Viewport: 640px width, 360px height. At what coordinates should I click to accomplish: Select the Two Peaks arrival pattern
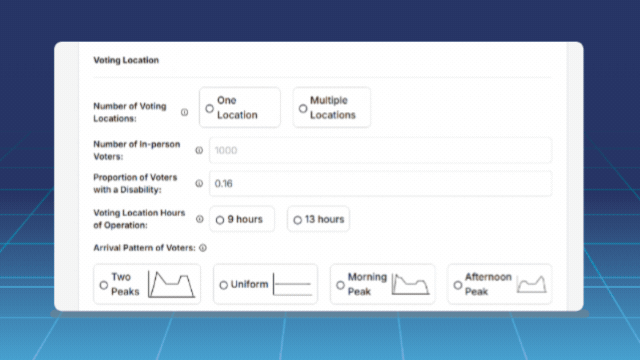click(104, 285)
